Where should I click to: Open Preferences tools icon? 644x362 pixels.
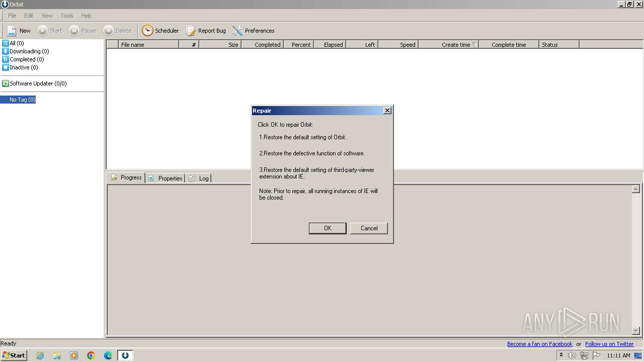(x=237, y=31)
